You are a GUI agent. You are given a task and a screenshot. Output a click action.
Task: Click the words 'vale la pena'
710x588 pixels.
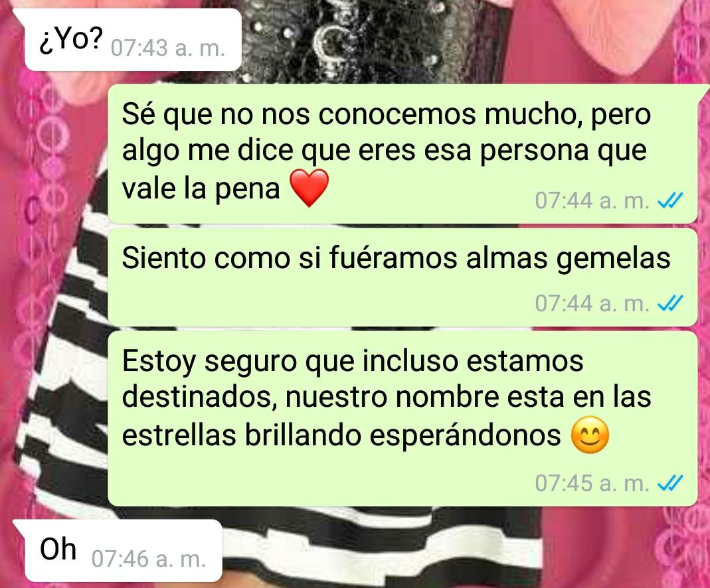tap(201, 189)
